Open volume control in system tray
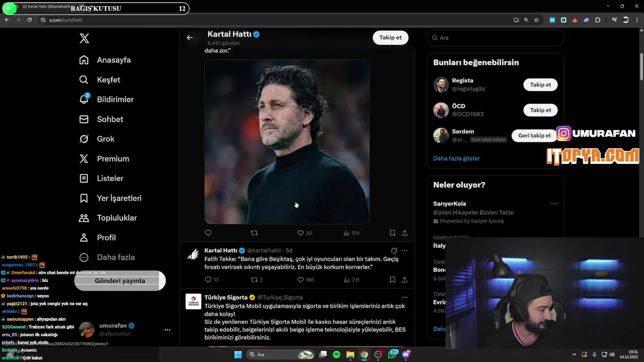Image resolution: width=644 pixels, height=362 pixels. click(612, 354)
